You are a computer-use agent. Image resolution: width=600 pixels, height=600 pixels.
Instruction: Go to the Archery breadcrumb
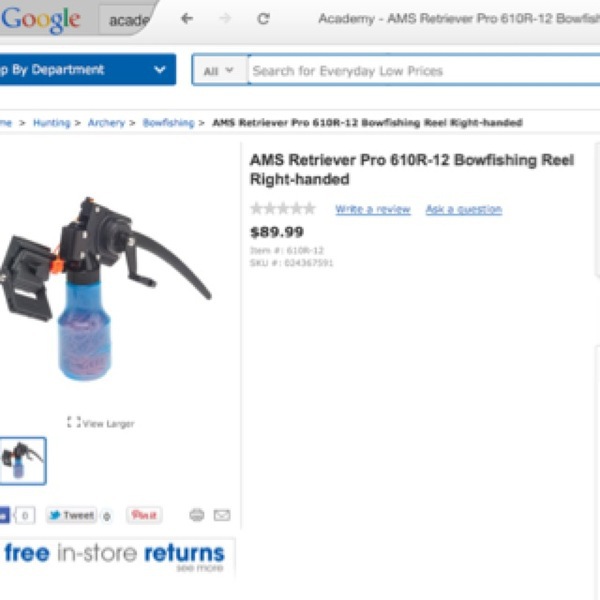tap(106, 123)
